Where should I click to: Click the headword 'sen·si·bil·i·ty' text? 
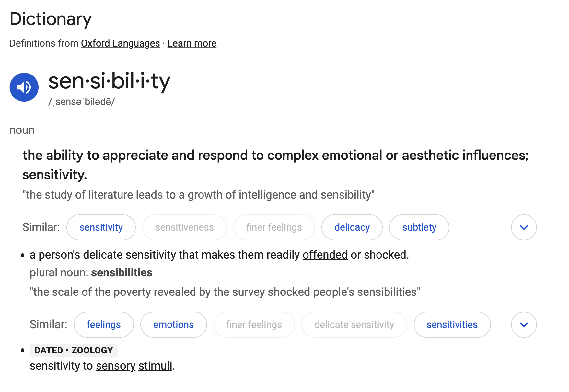tap(109, 81)
